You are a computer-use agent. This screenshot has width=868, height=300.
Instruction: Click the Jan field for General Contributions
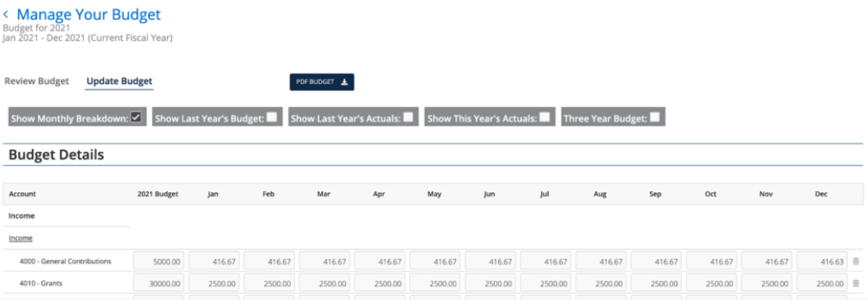215,261
